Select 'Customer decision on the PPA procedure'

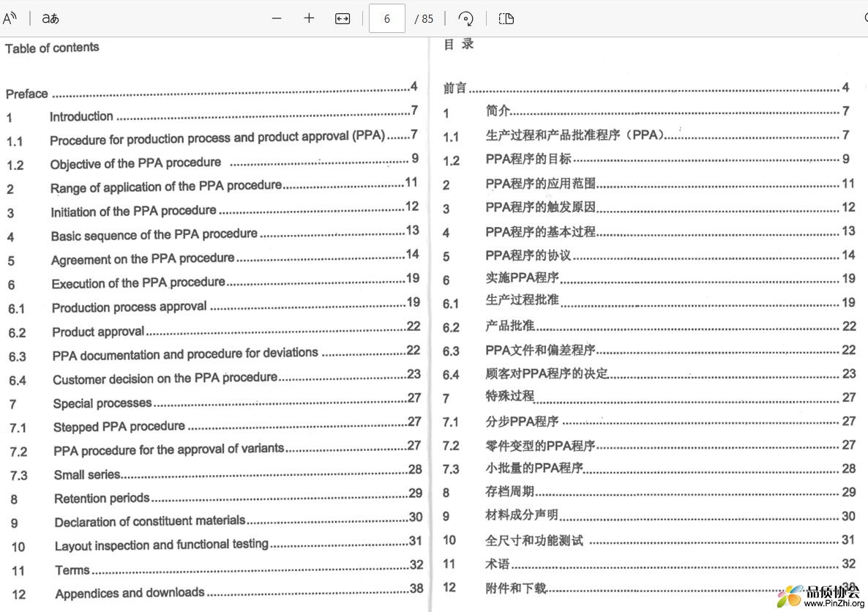(x=165, y=378)
